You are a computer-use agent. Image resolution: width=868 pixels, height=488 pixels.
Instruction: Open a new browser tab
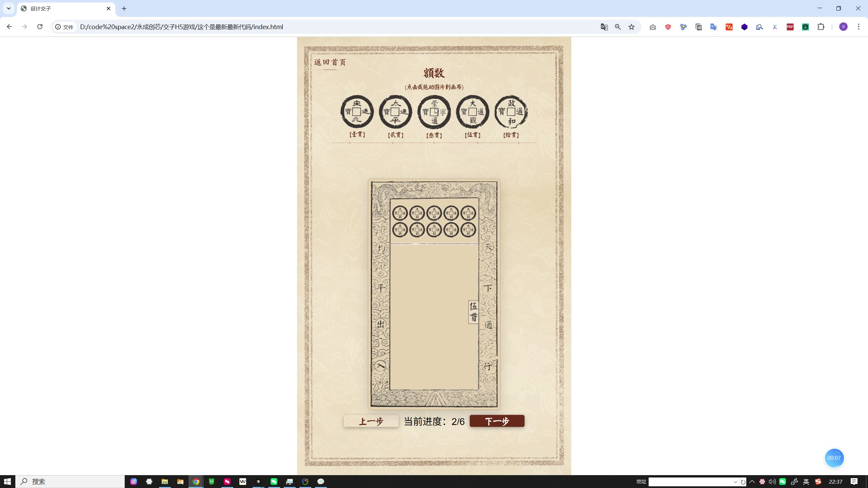[x=124, y=8]
